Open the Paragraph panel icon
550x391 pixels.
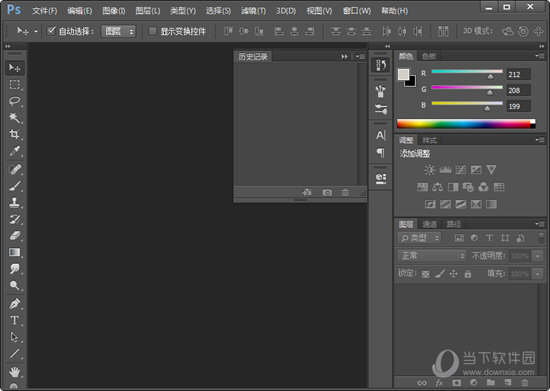point(381,153)
